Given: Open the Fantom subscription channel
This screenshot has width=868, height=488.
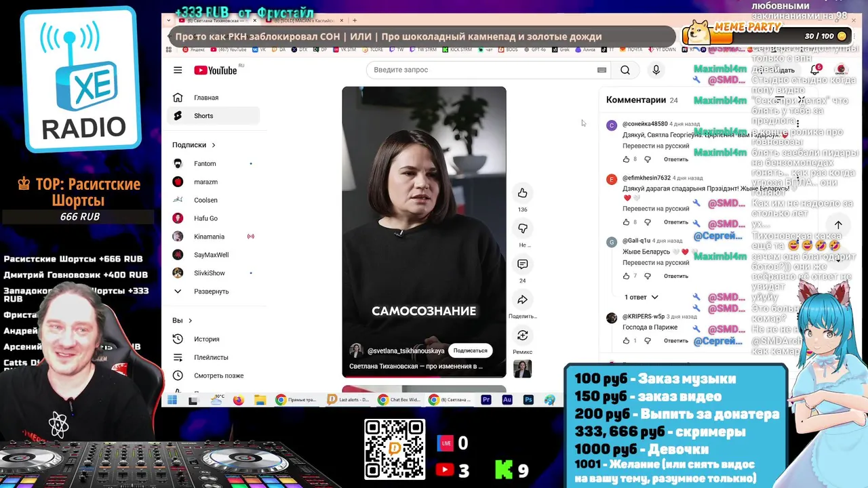Looking at the screenshot, I should click(213, 163).
